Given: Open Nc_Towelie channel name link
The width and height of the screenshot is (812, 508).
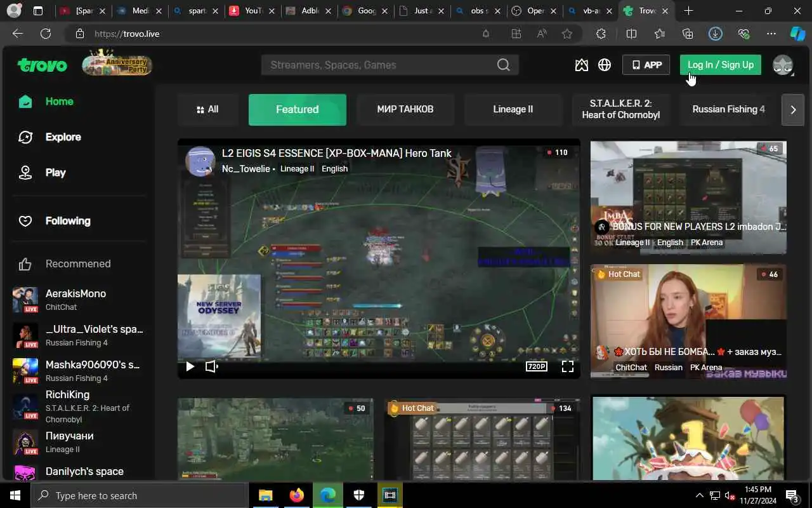Looking at the screenshot, I should (x=246, y=169).
